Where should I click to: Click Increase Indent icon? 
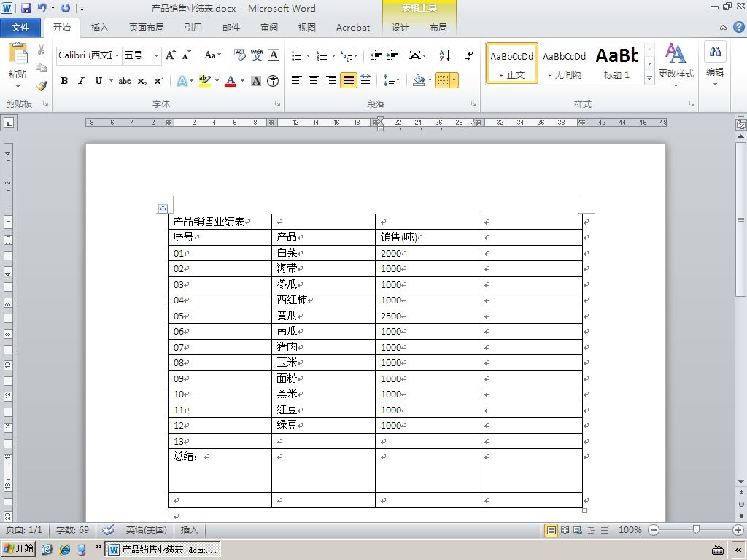coord(392,55)
